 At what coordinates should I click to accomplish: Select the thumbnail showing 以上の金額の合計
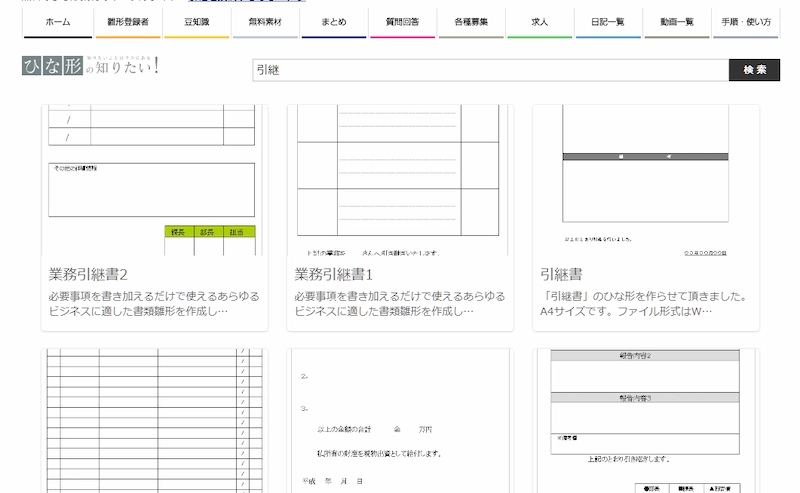[x=399, y=420]
